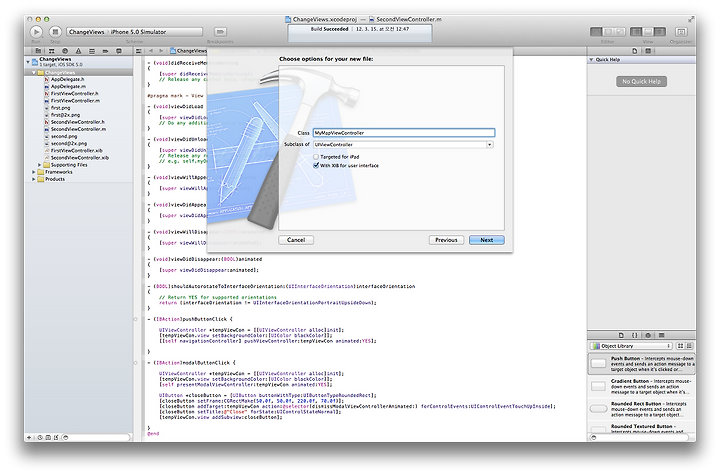Go back using the jump bar left arrow

(151, 51)
